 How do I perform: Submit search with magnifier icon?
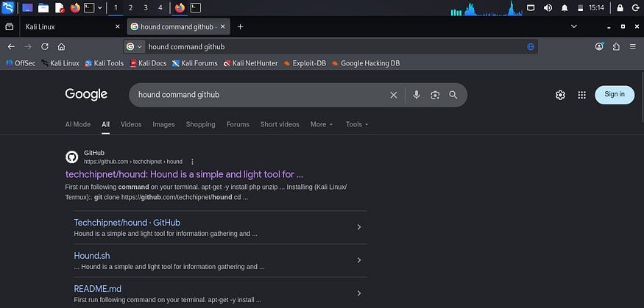tap(453, 95)
